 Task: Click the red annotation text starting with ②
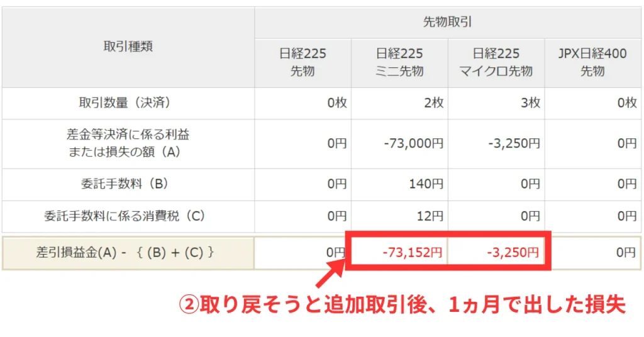(402, 305)
